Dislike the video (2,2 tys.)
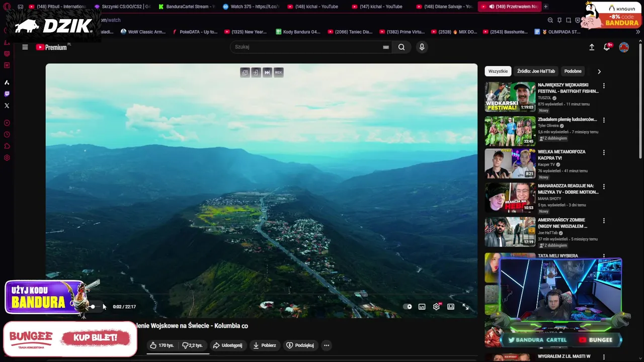Viewport: 644px width, 362px height. (x=192, y=345)
